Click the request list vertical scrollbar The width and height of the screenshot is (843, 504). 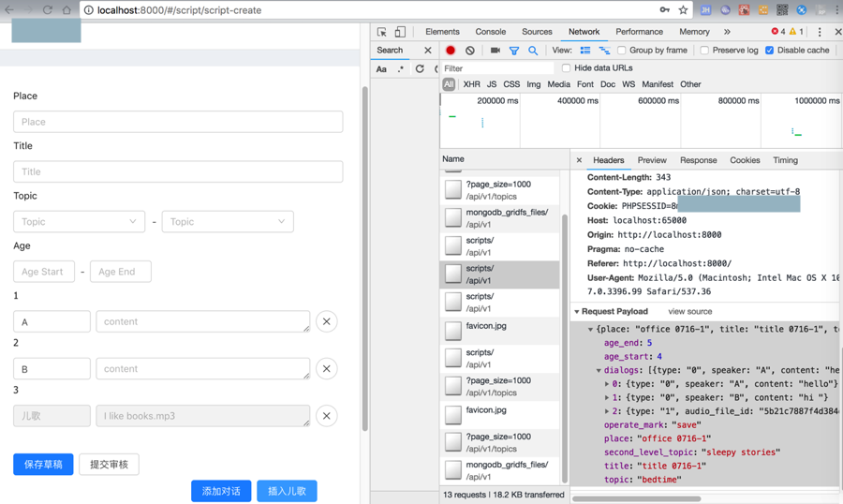click(565, 348)
